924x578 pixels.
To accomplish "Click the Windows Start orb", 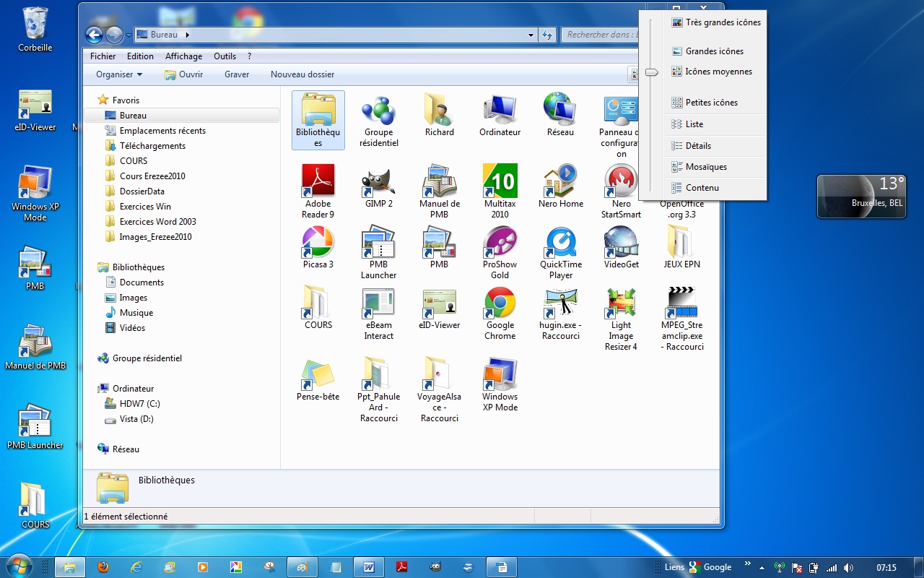I will point(19,566).
